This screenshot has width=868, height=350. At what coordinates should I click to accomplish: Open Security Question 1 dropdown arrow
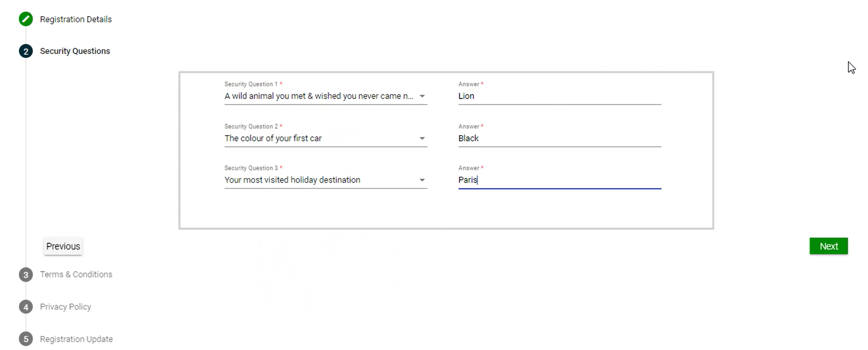tap(422, 96)
